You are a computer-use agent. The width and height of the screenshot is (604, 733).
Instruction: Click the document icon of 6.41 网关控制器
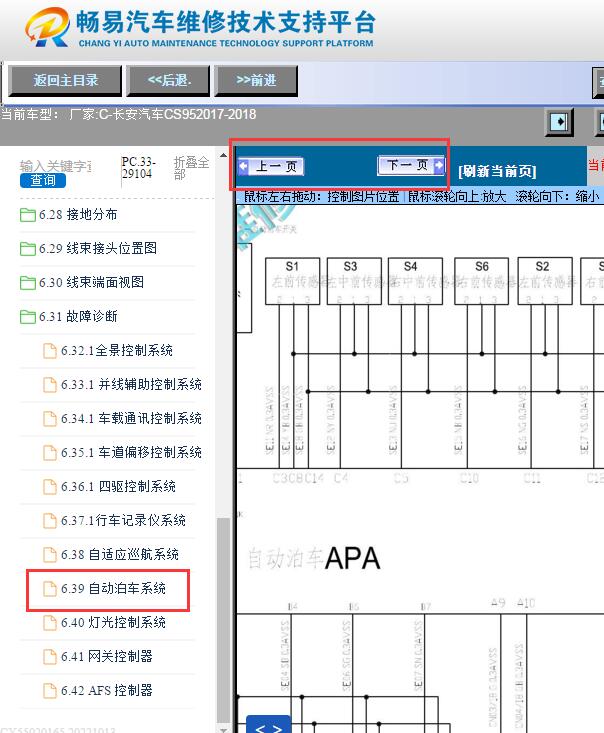point(50,657)
